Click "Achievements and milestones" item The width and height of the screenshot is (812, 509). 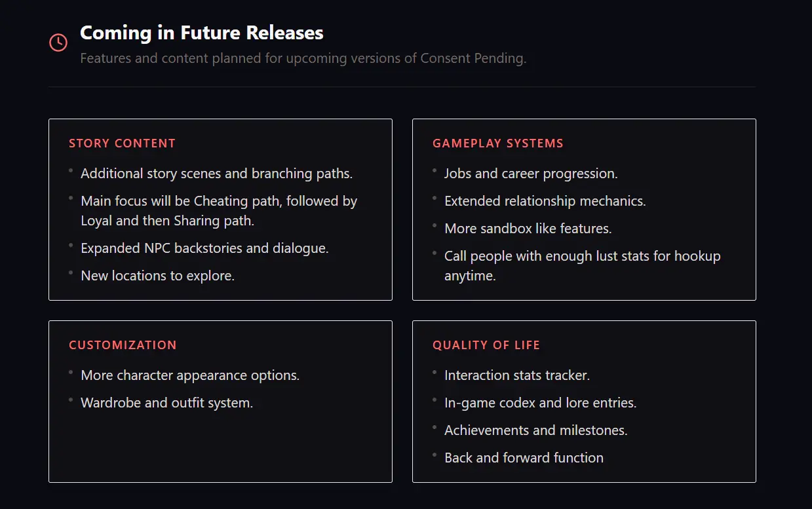(535, 430)
